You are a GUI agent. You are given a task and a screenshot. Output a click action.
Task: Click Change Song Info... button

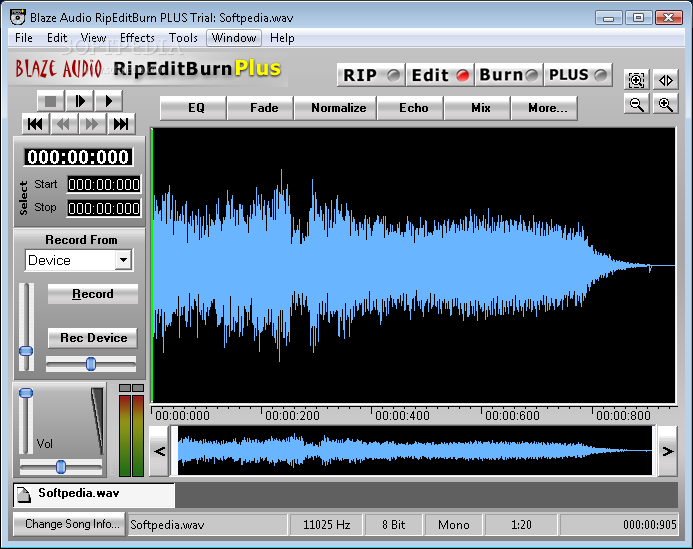pos(69,524)
